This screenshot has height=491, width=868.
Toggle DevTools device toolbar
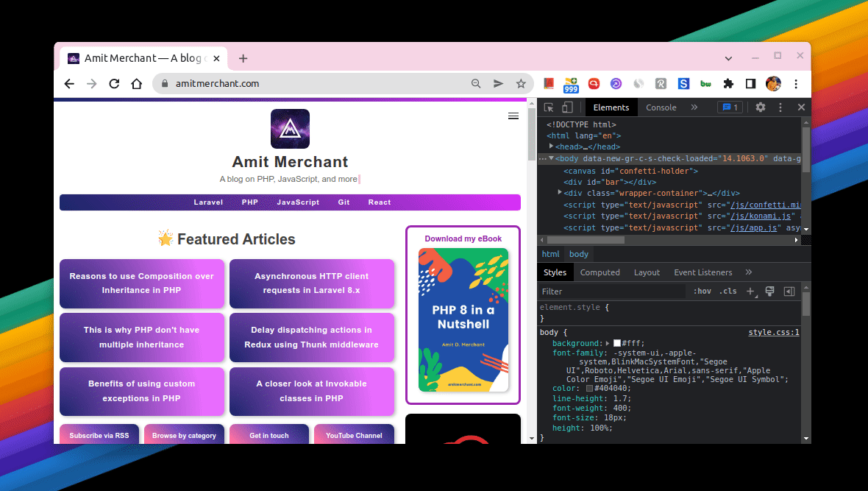(x=567, y=107)
